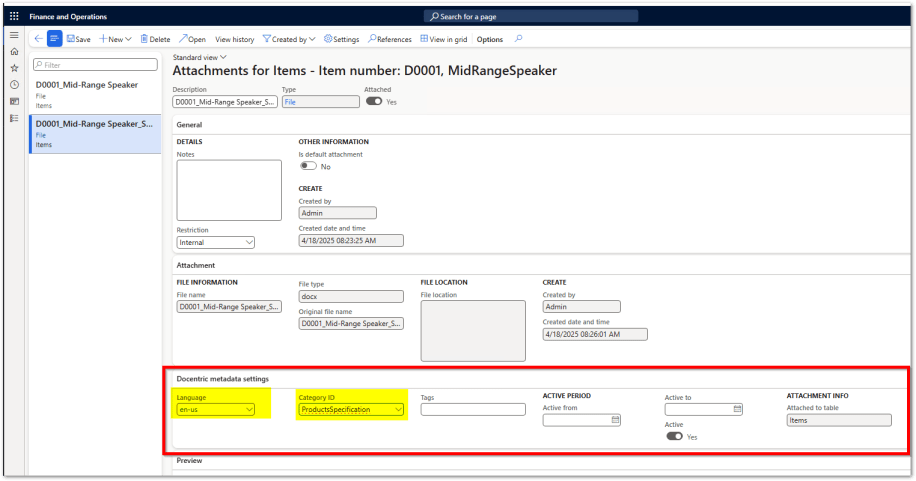
Task: Toggle the Attached switch
Action: [x=374, y=101]
